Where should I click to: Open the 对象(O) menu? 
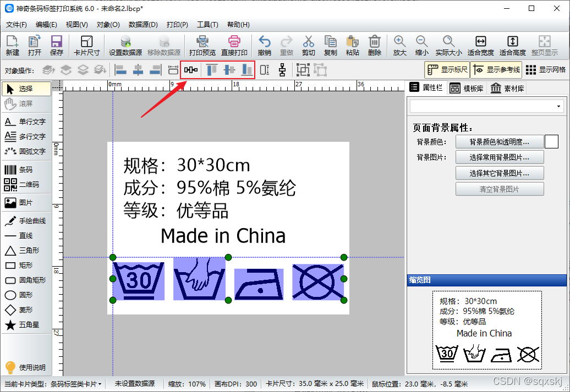tap(108, 25)
